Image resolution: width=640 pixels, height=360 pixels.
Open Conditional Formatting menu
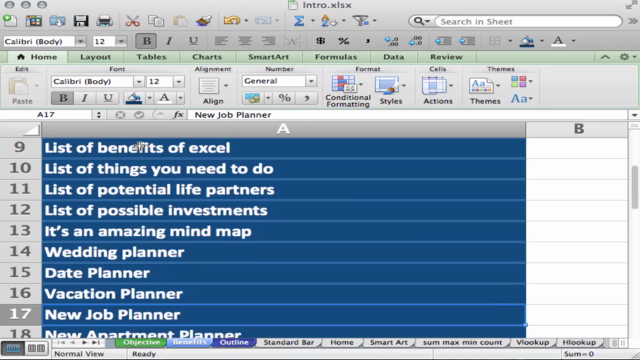pyautogui.click(x=348, y=91)
